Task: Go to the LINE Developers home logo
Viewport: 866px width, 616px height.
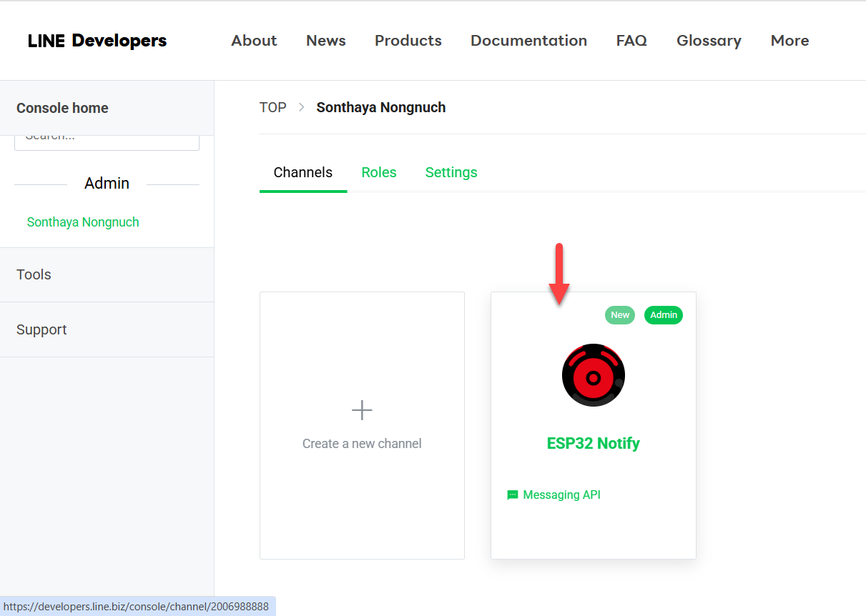Action: click(97, 41)
